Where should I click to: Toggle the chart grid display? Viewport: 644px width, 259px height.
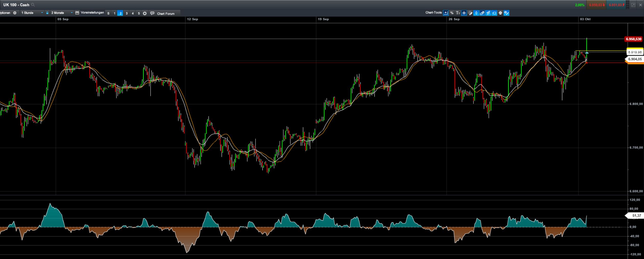pos(464,13)
